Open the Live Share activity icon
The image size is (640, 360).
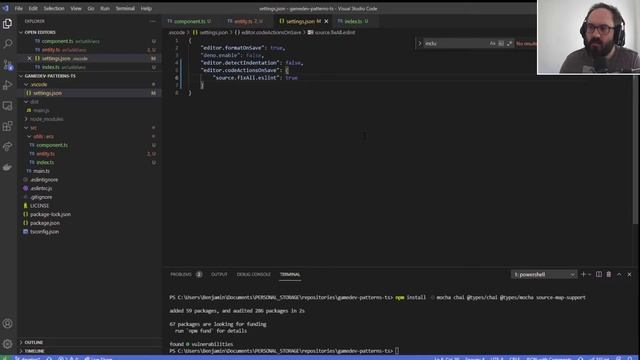coord(7,147)
